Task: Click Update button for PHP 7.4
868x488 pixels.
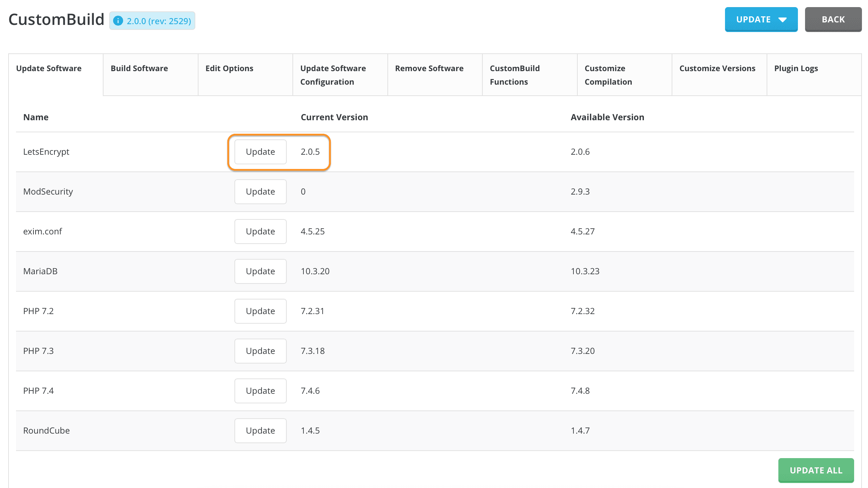Action: [x=260, y=390]
